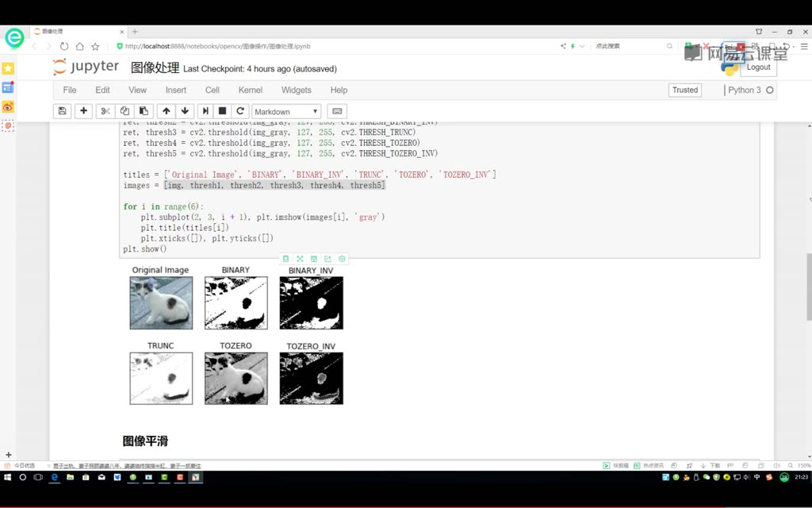Image resolution: width=812 pixels, height=508 pixels.
Task: Click the page vertical scrollbar
Action: [809, 287]
